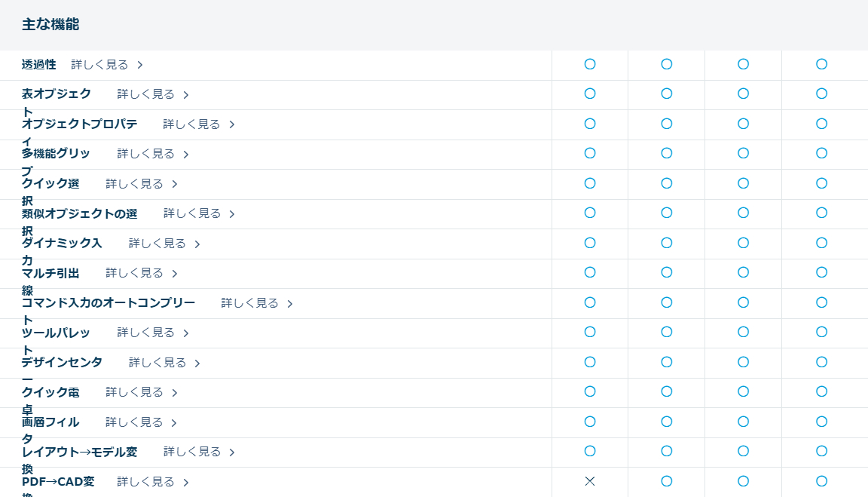Expand chevron next to 透過性 詳しく見る
This screenshot has width=868, height=497.
pyautogui.click(x=140, y=65)
